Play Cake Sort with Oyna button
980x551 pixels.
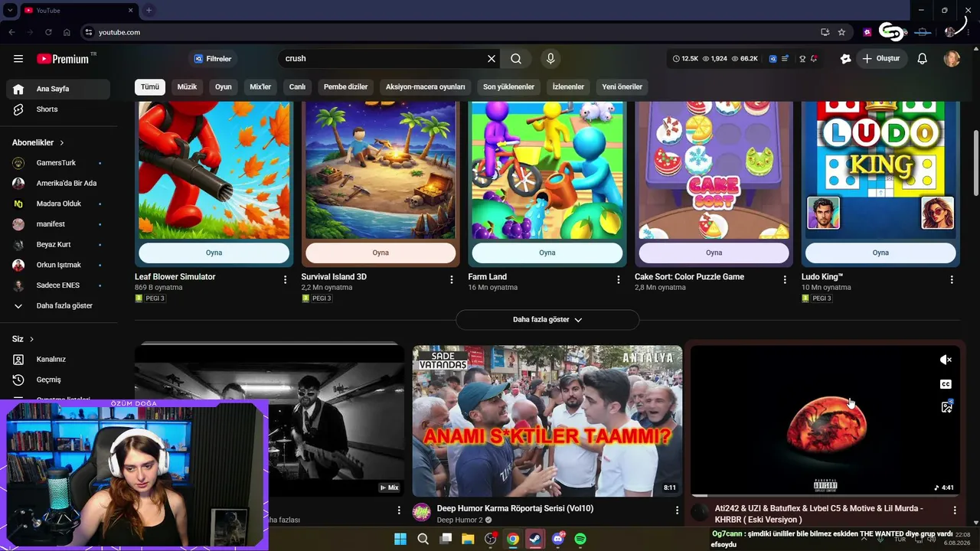click(714, 253)
